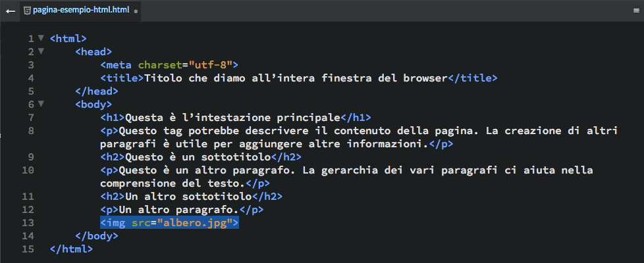
Task: Collapse the head fold arrow on line 2
Action: 41,51
